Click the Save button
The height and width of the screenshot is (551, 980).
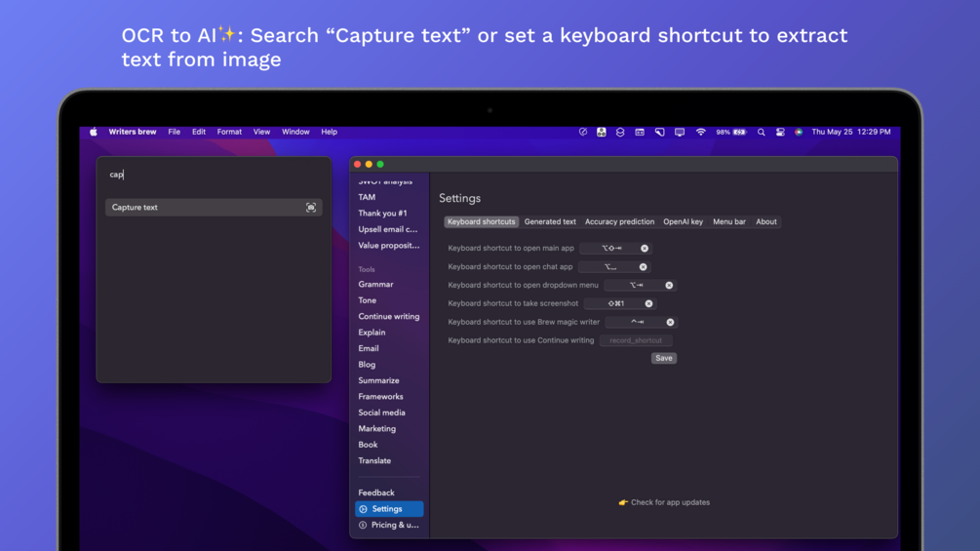664,359
